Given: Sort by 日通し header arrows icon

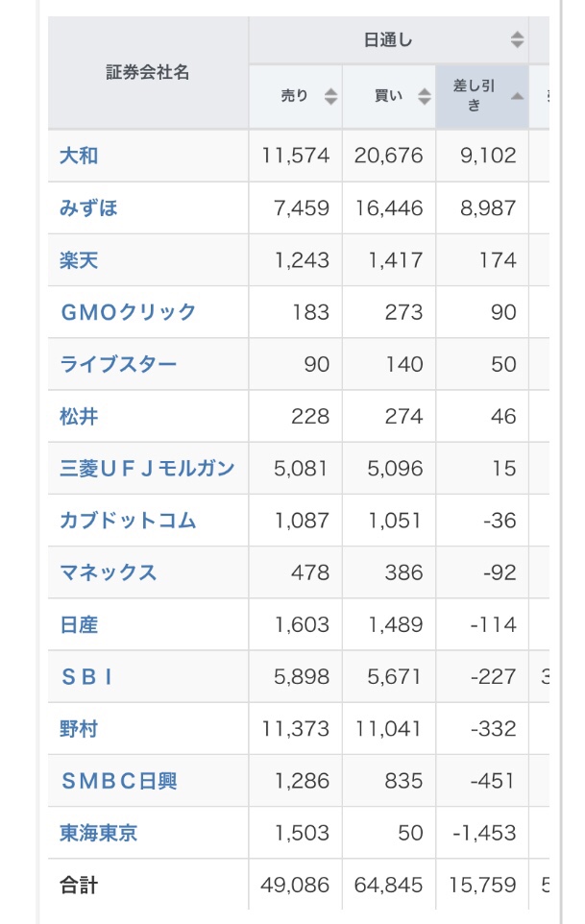Looking at the screenshot, I should [517, 39].
